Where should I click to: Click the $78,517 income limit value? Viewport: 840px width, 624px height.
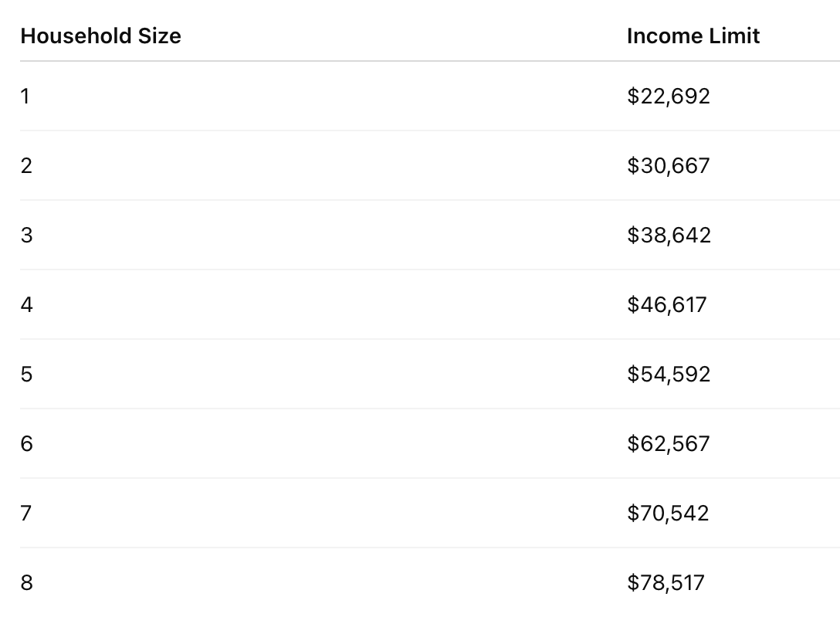click(x=666, y=583)
